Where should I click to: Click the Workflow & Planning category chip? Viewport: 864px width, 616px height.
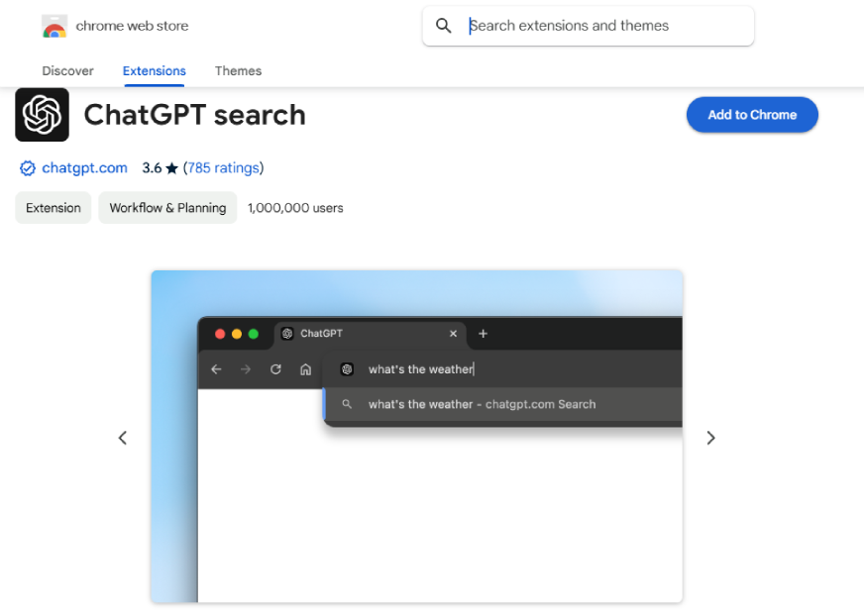[167, 208]
